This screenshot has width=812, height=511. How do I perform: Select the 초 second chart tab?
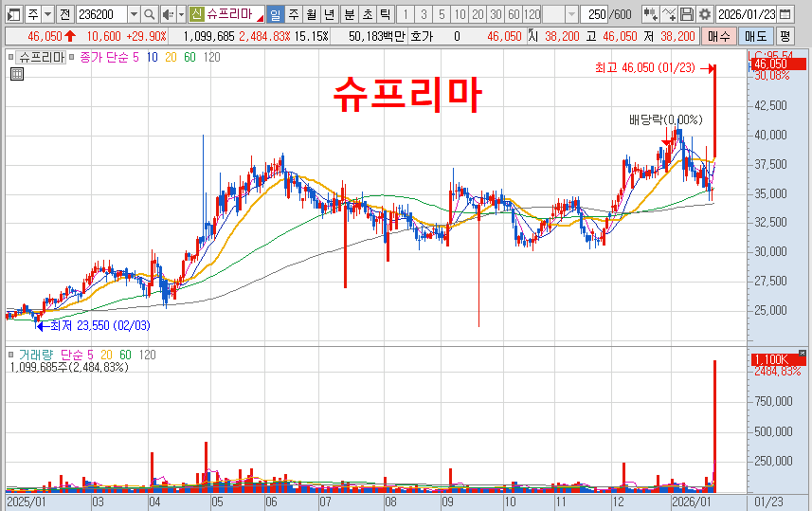coord(368,14)
